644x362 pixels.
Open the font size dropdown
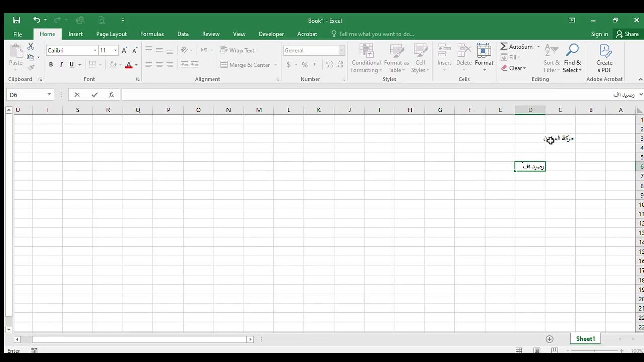[x=115, y=50]
